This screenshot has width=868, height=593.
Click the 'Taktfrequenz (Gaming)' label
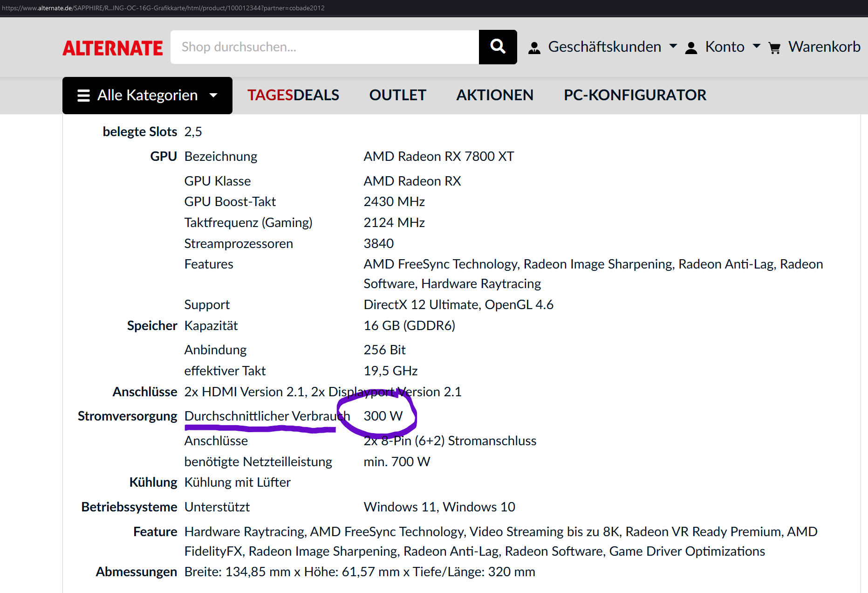pos(248,222)
